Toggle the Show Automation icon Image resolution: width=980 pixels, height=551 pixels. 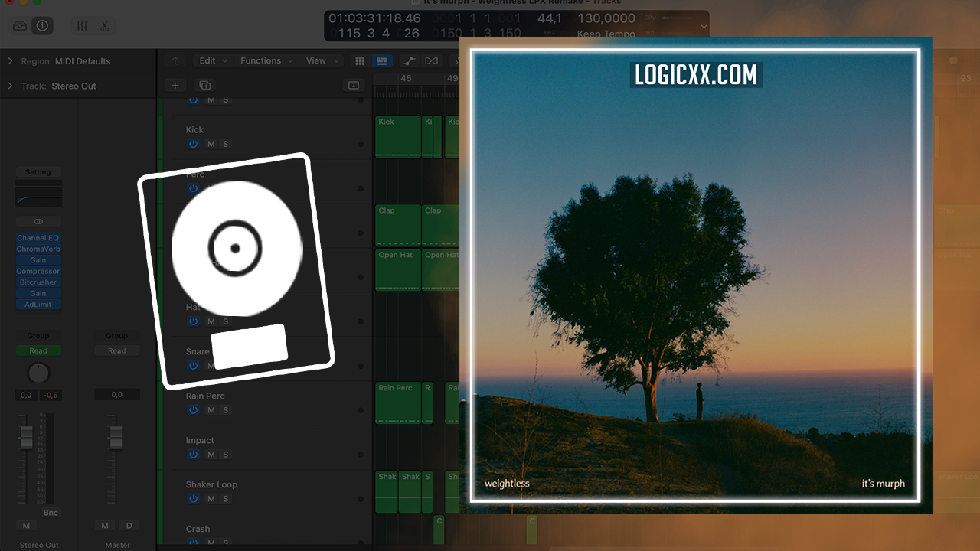(410, 61)
